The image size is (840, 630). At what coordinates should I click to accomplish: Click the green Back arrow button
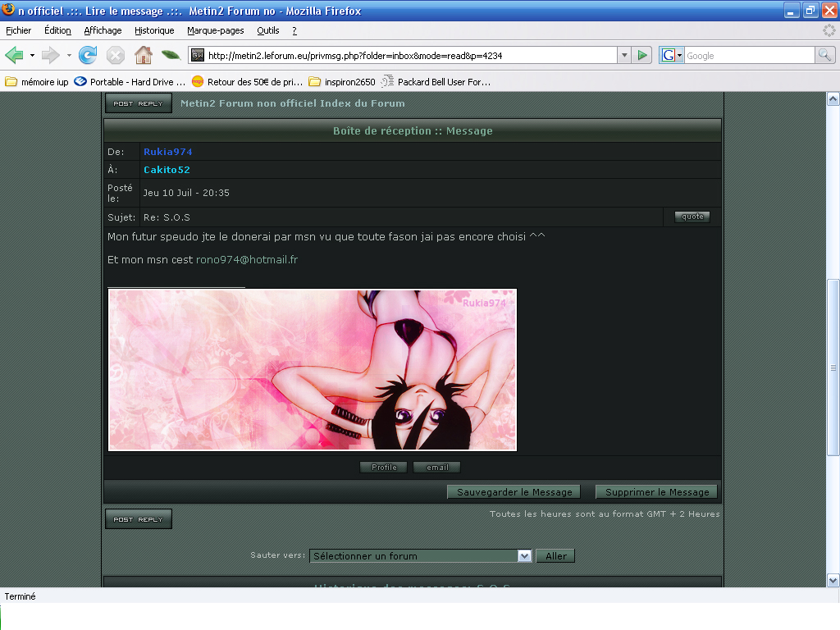point(15,55)
